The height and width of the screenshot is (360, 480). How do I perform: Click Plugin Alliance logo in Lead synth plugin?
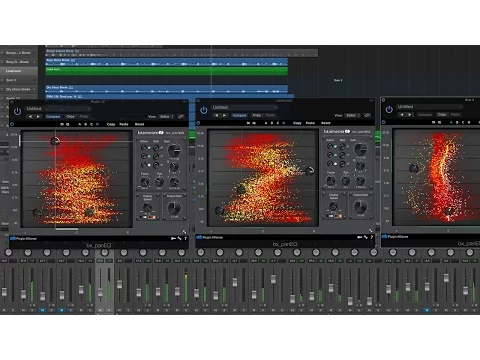pos(210,237)
